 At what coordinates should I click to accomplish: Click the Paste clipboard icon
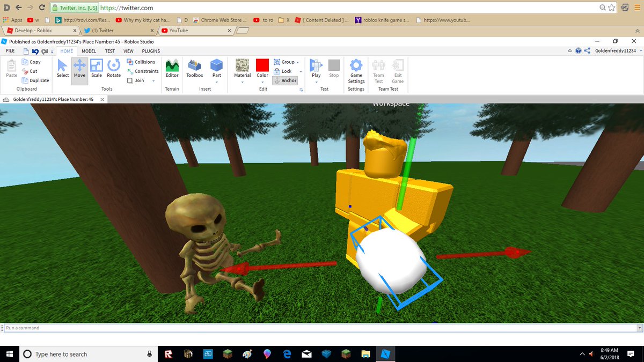coord(11,69)
